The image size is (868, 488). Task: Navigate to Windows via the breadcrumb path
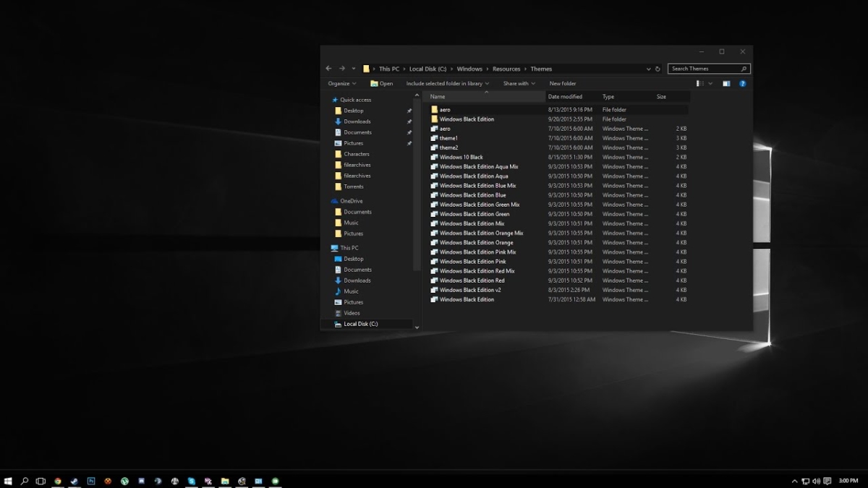tap(469, 69)
